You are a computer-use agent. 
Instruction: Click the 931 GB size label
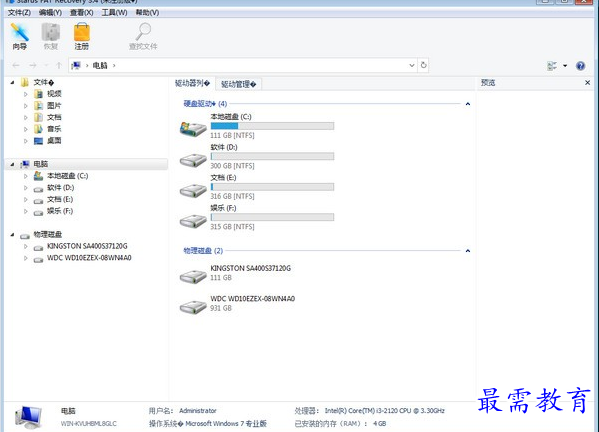pyautogui.click(x=221, y=308)
